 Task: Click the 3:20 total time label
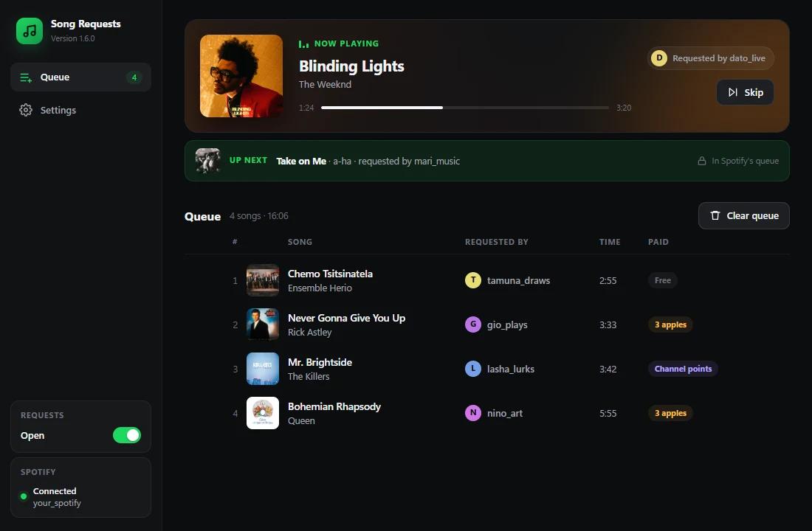coord(624,108)
